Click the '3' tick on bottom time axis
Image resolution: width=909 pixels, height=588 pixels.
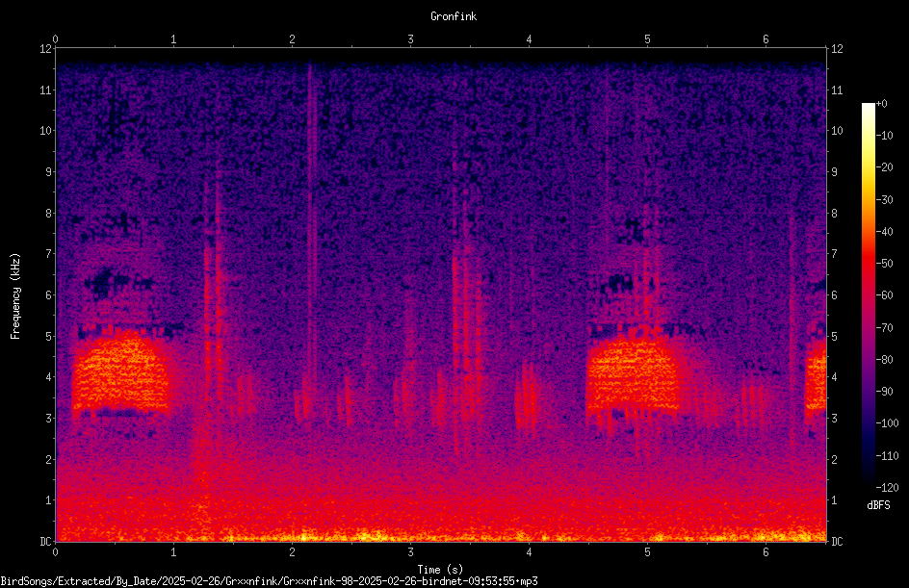[410, 552]
